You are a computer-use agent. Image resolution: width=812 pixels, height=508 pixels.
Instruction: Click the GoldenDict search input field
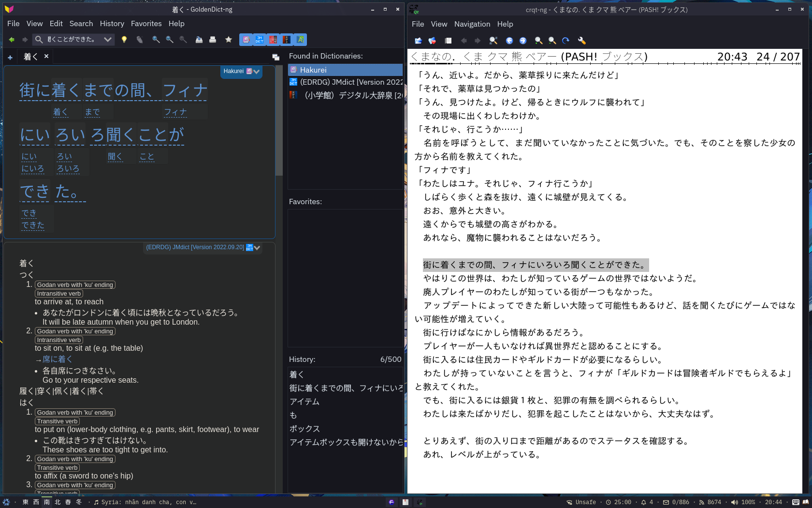tap(72, 40)
